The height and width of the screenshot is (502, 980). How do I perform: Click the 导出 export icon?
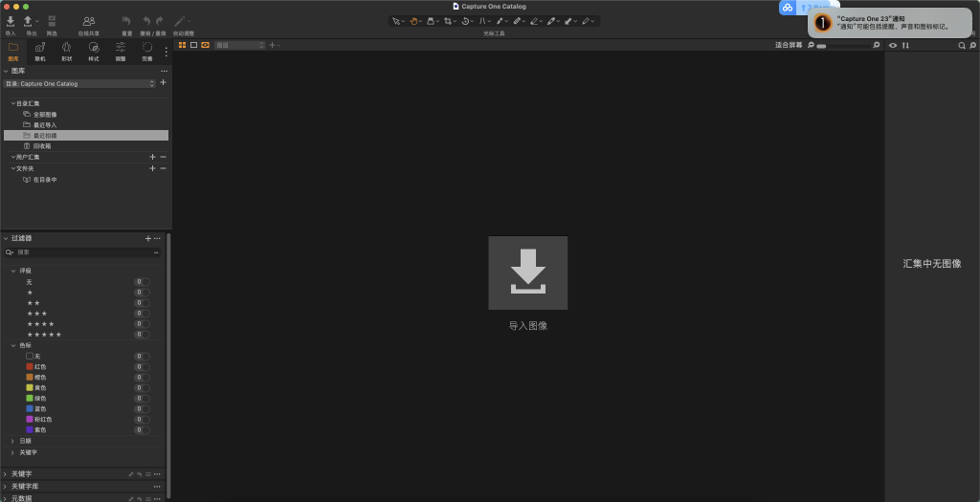click(x=28, y=21)
